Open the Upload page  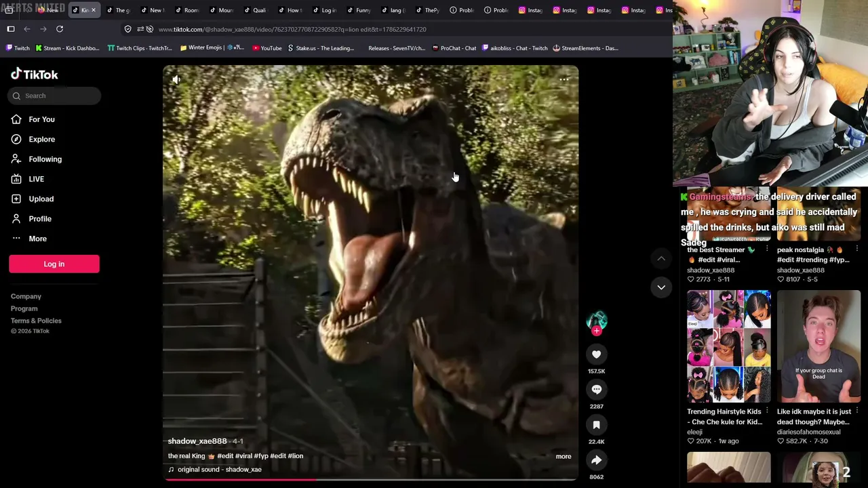pyautogui.click(x=41, y=199)
